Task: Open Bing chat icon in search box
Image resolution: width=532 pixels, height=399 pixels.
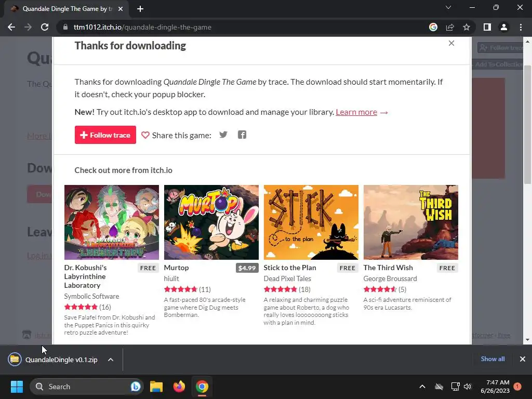Action: (x=136, y=387)
